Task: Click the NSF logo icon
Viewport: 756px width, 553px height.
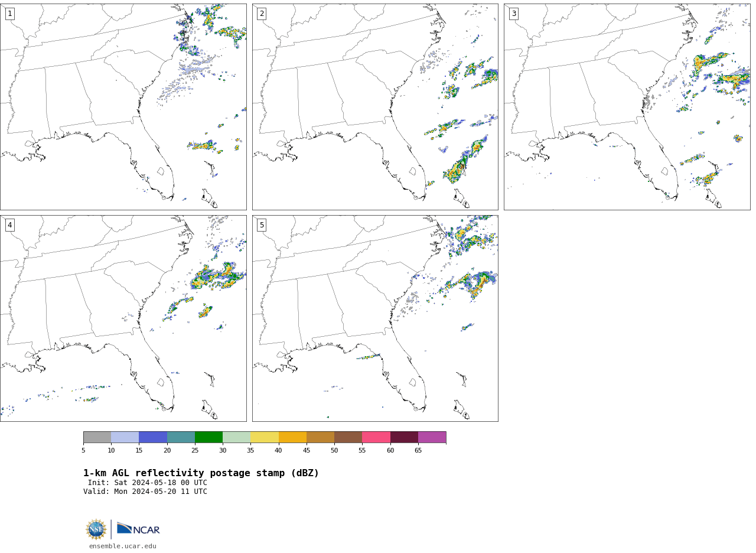Action: [96, 529]
